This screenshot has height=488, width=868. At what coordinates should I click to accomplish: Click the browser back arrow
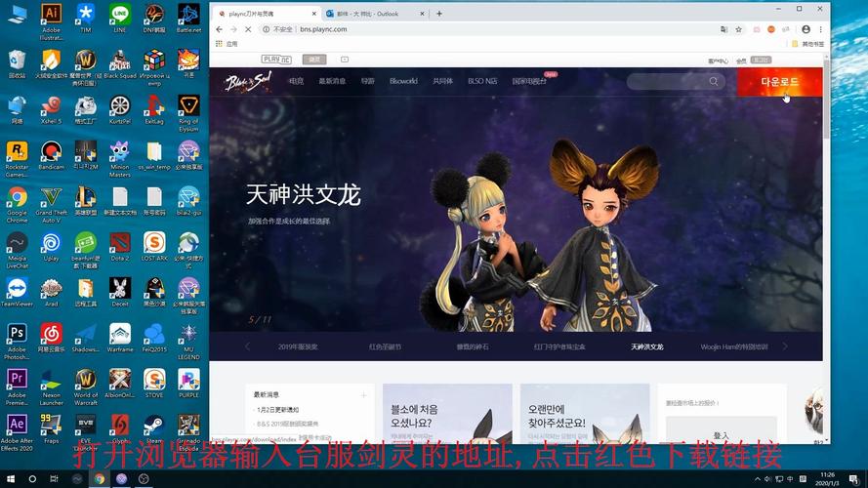click(218, 29)
